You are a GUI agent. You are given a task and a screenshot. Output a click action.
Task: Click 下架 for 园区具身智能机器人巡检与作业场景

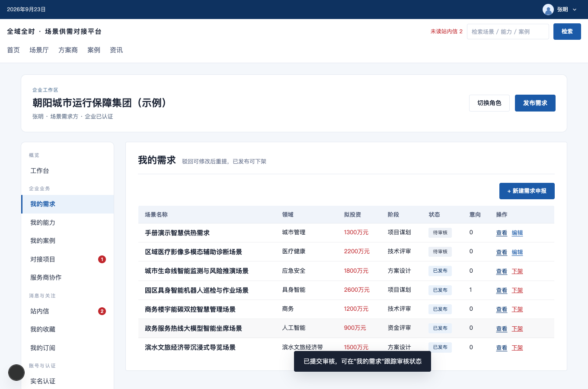517,290
